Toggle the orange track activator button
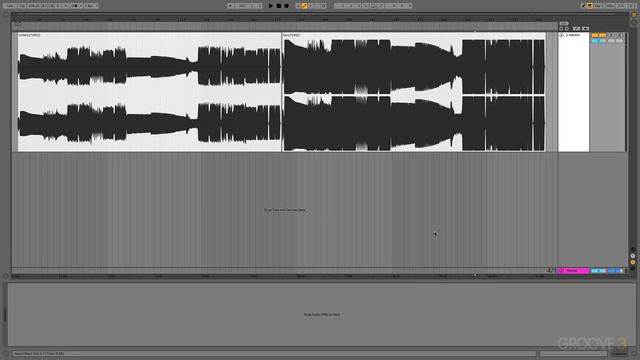This screenshot has height=360, width=640. pyautogui.click(x=598, y=35)
